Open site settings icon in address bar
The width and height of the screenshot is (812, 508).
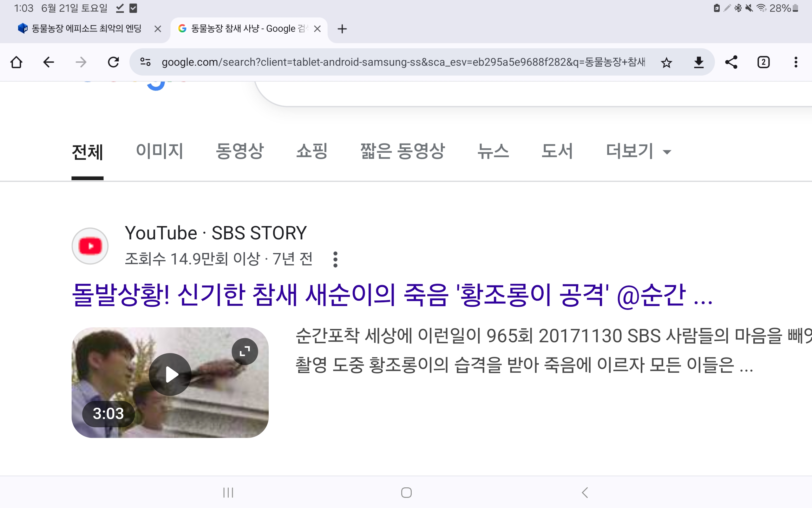click(145, 62)
